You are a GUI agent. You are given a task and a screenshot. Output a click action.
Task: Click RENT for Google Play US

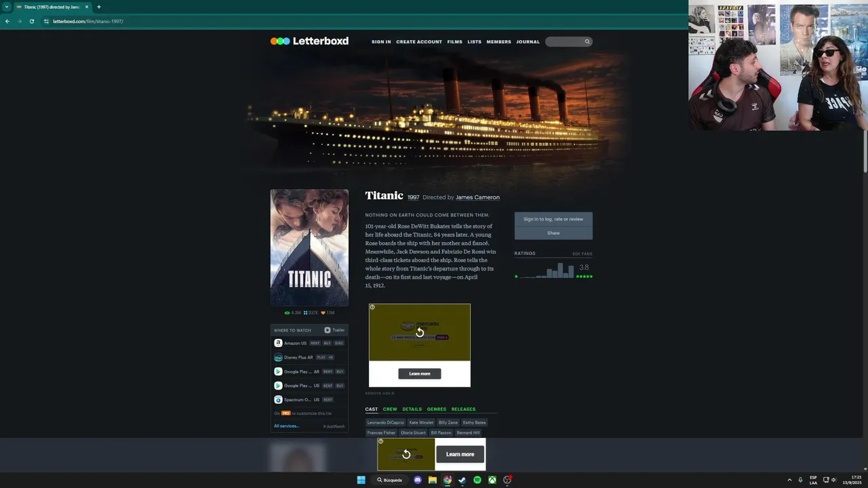pyautogui.click(x=328, y=386)
